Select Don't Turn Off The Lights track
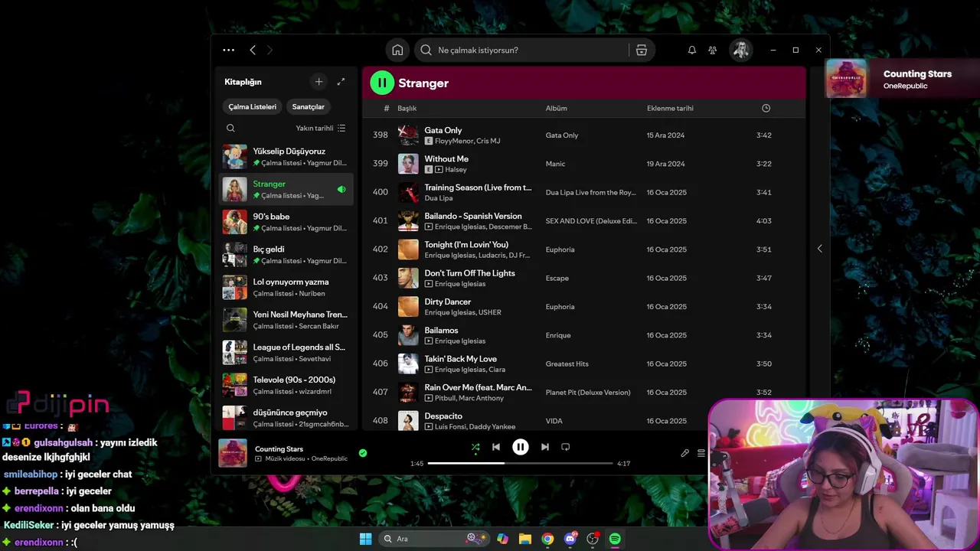This screenshot has height=551, width=980. click(x=585, y=278)
